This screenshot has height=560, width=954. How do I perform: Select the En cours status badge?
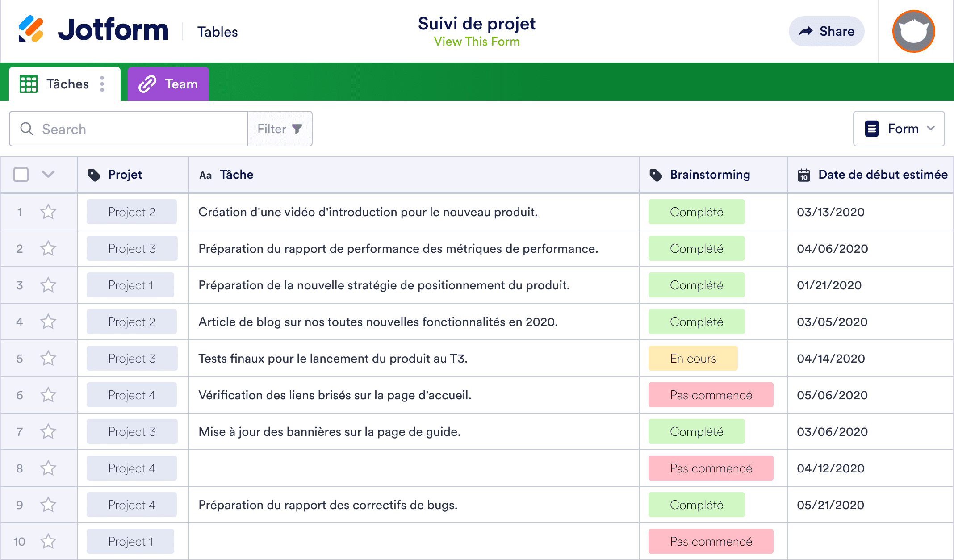692,358
